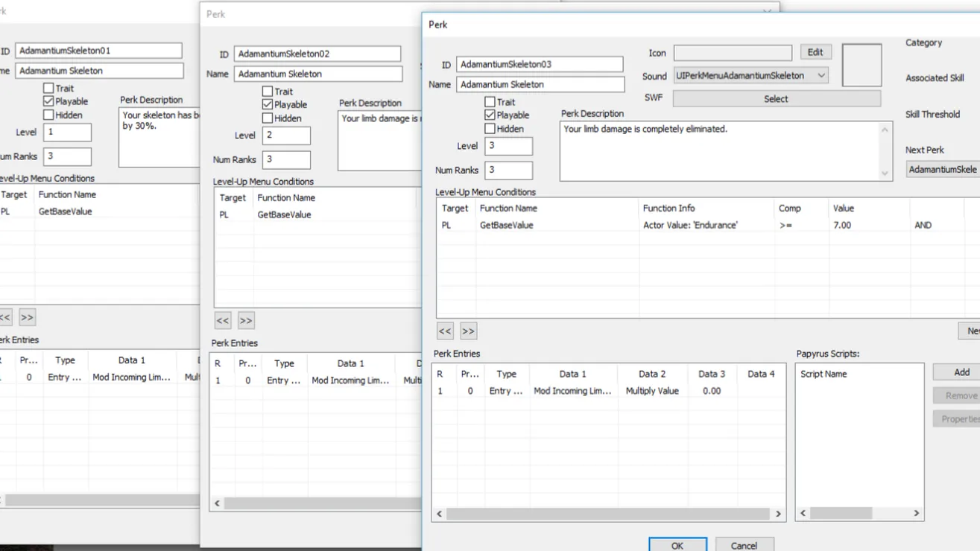The width and height of the screenshot is (980, 551).
Task: Open the Sound dropdown UIPerkMenuAdamantiumSkeleton
Action: click(x=750, y=76)
